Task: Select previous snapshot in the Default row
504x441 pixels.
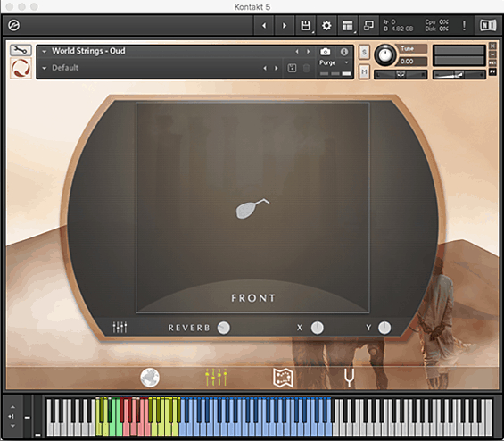Action: coord(265,68)
